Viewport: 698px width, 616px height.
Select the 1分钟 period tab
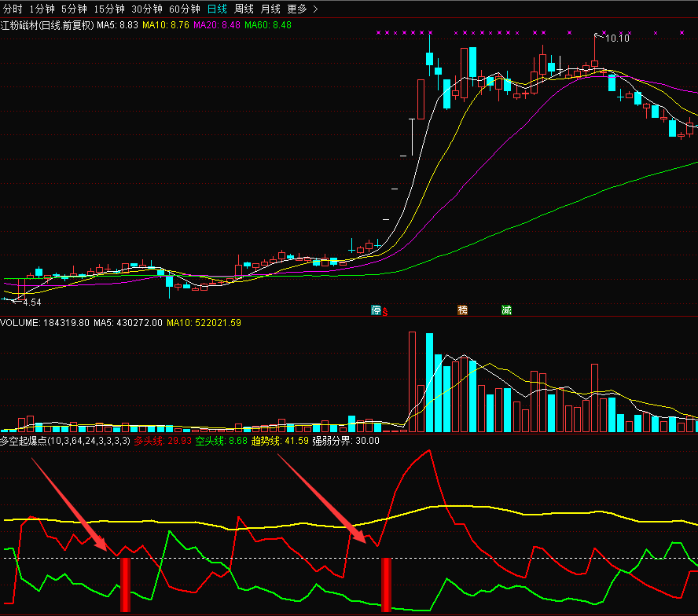coord(42,9)
